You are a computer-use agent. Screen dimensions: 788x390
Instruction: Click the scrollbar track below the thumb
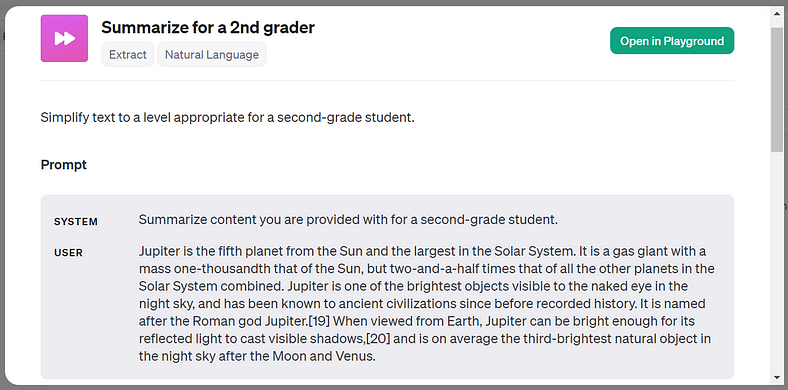pyautogui.click(x=776, y=261)
